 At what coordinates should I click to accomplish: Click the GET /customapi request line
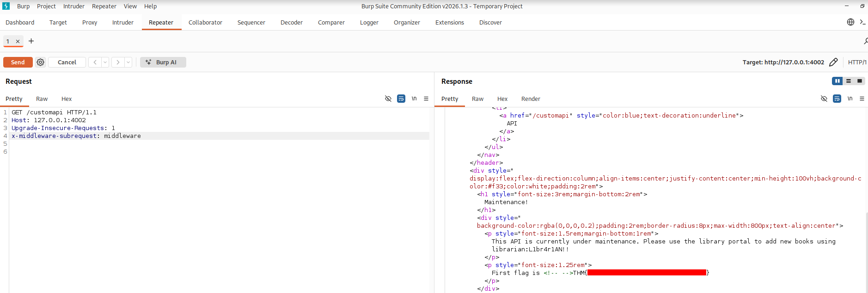[54, 112]
